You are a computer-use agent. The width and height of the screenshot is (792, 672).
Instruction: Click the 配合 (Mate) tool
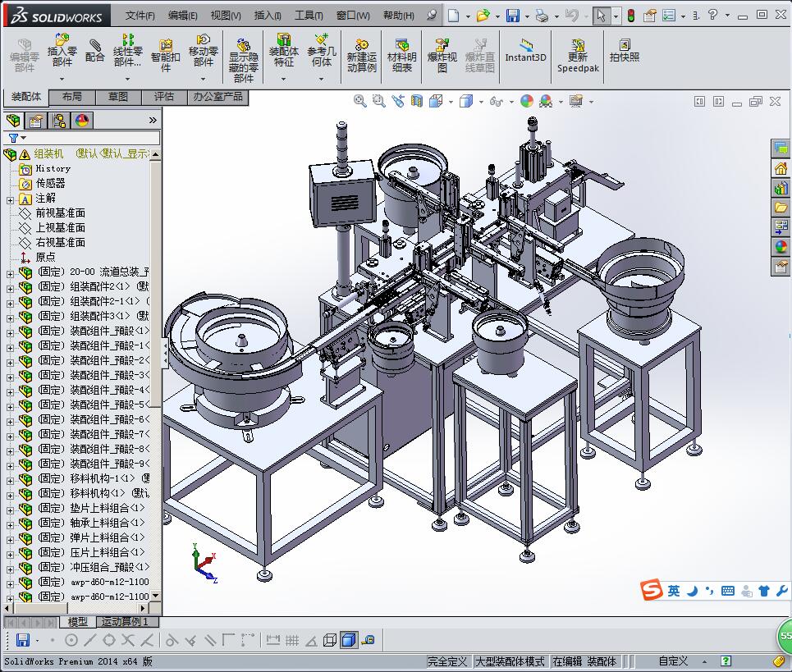click(95, 51)
